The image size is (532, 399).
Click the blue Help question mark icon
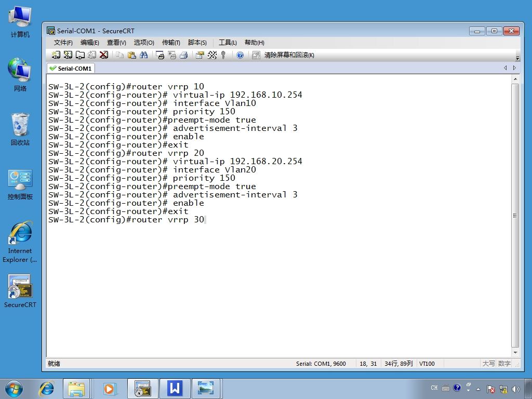point(240,55)
